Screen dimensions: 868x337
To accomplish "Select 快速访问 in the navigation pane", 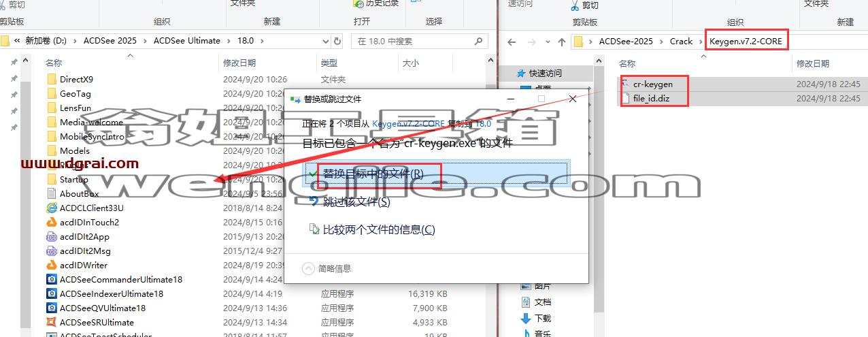I will [x=546, y=73].
